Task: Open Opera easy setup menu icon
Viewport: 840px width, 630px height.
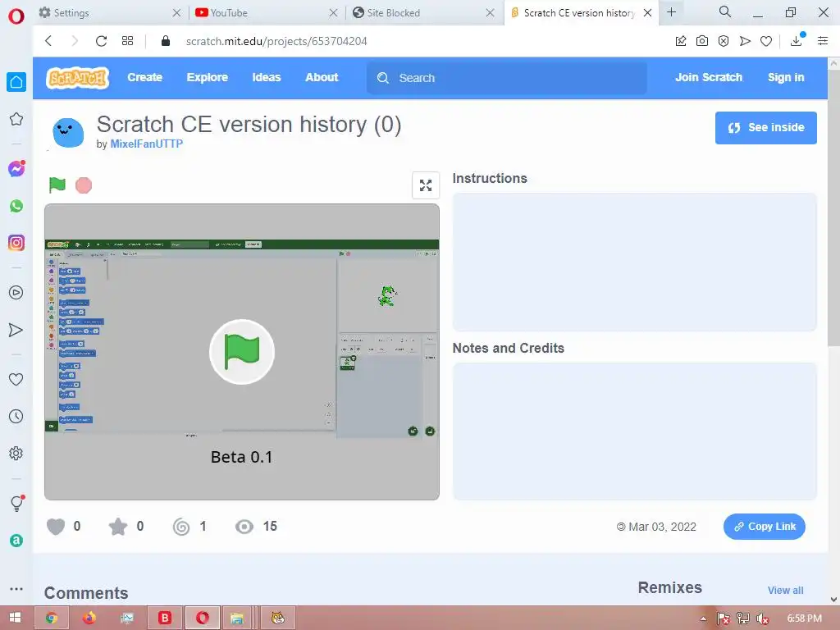Action: 823,41
